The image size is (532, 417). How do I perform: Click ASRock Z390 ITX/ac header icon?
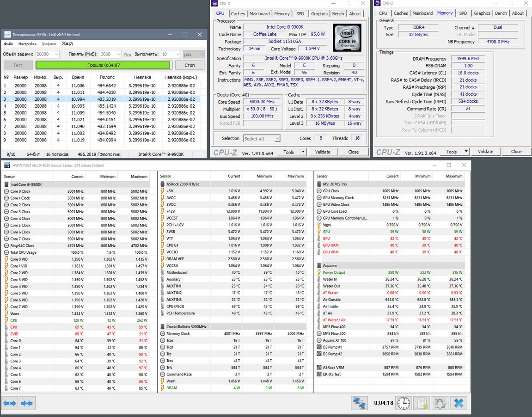tap(163, 184)
